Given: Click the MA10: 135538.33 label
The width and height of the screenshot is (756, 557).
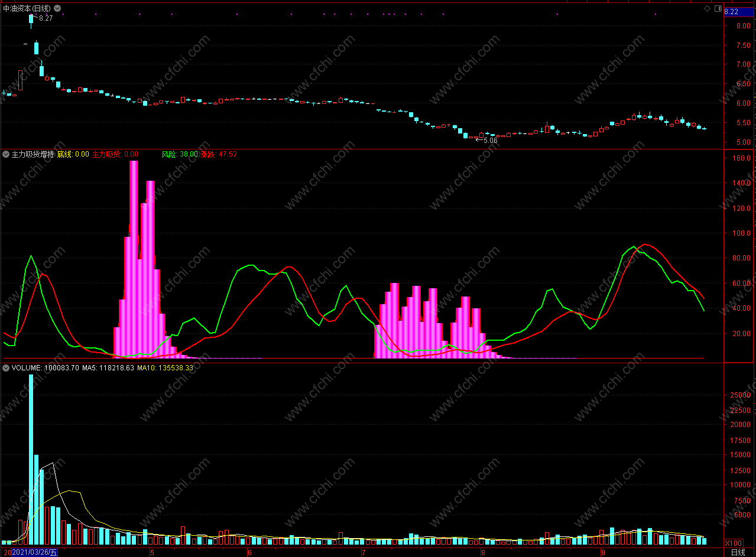Looking at the screenshot, I should point(165,367).
